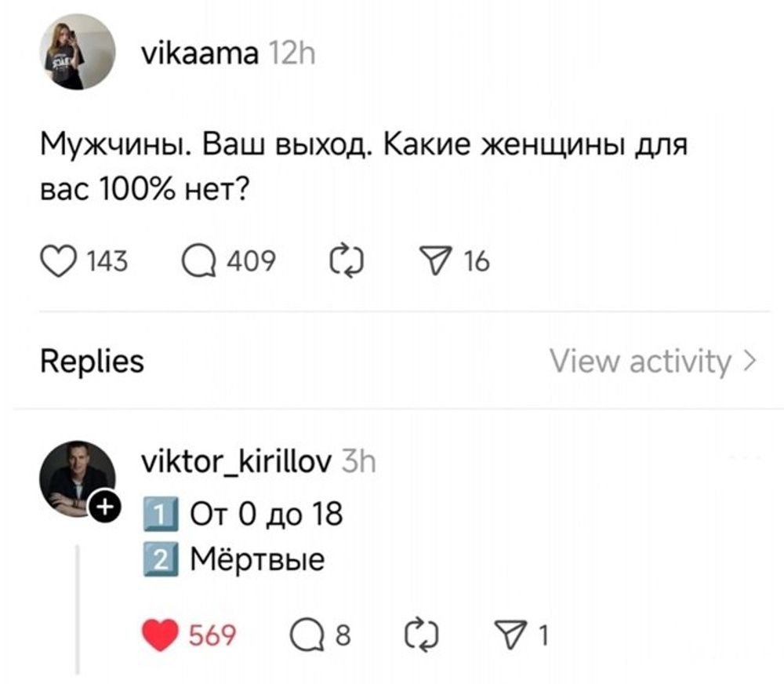Go to the vikaama username link
The width and height of the screenshot is (784, 684).
pos(199,55)
